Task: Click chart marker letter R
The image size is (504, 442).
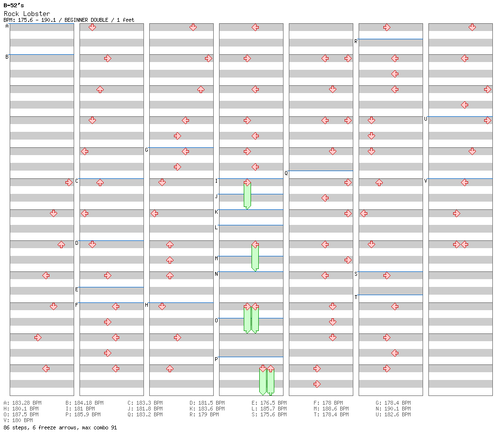Action: pos(356,42)
